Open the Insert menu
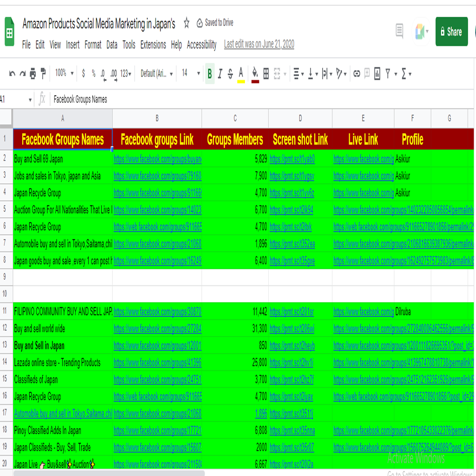 73,45
